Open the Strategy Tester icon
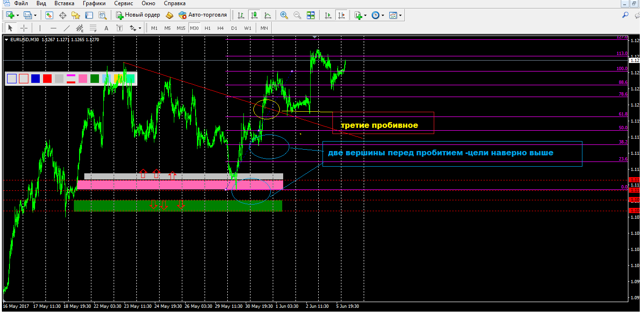This screenshot has width=644, height=313. click(x=102, y=15)
